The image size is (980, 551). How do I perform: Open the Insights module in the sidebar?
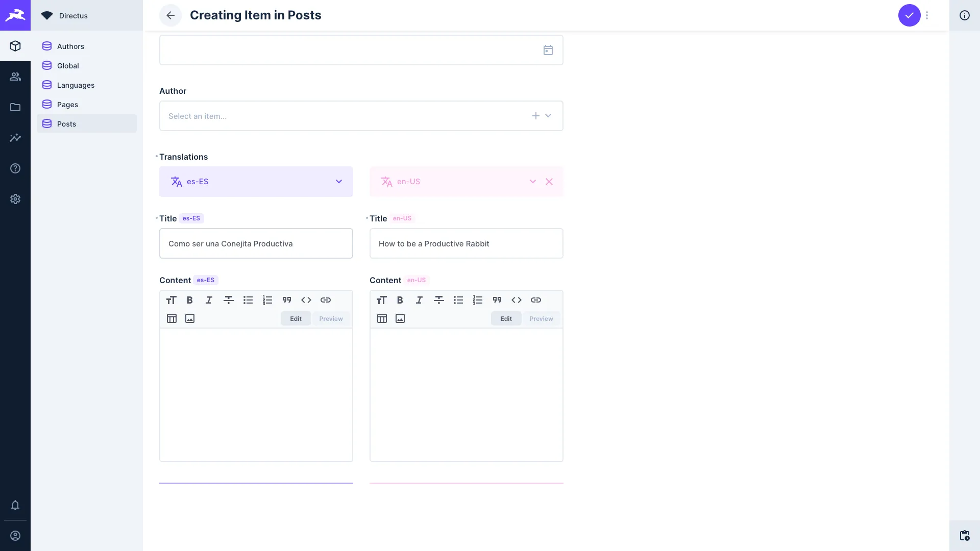[15, 138]
